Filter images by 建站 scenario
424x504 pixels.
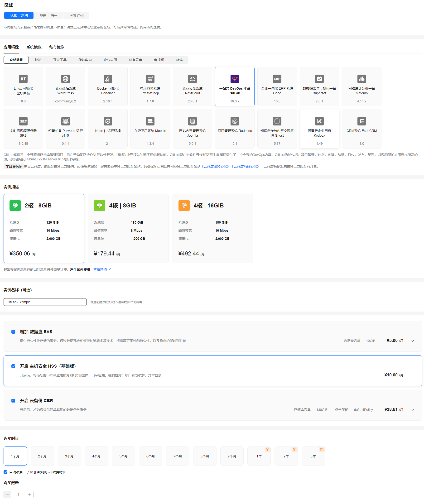tap(38, 60)
